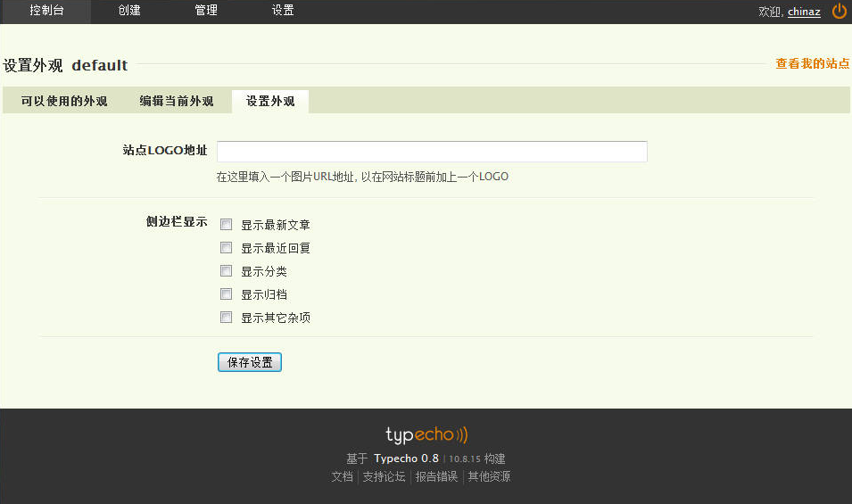Select the 设置外观 tab

tap(270, 101)
